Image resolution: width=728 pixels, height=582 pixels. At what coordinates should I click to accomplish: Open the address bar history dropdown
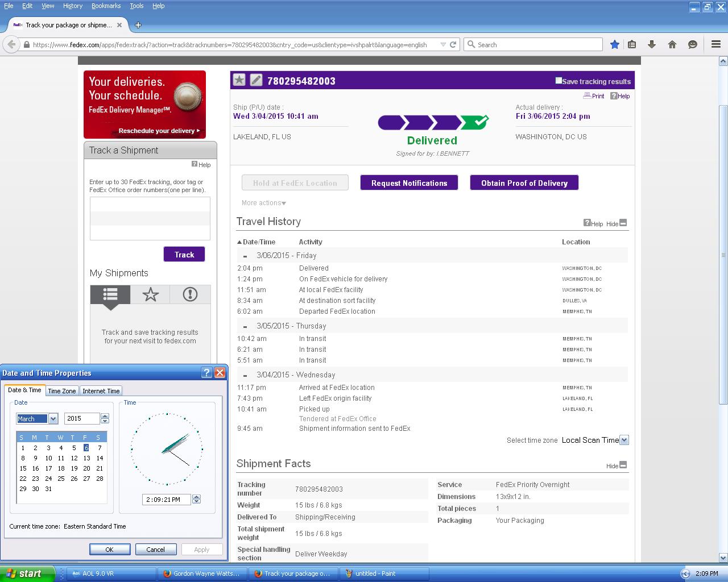[443, 44]
